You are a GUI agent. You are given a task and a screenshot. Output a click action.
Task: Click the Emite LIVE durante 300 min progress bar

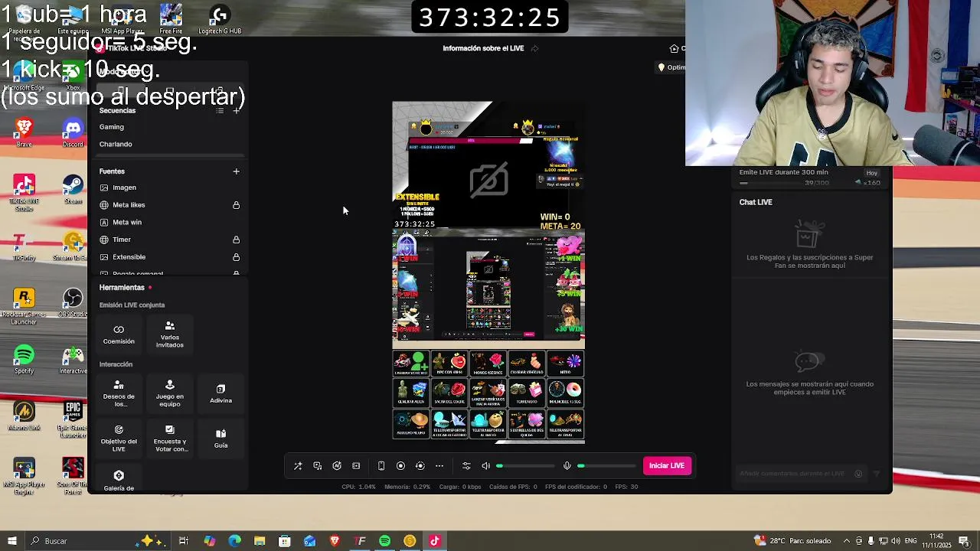[x=770, y=183]
